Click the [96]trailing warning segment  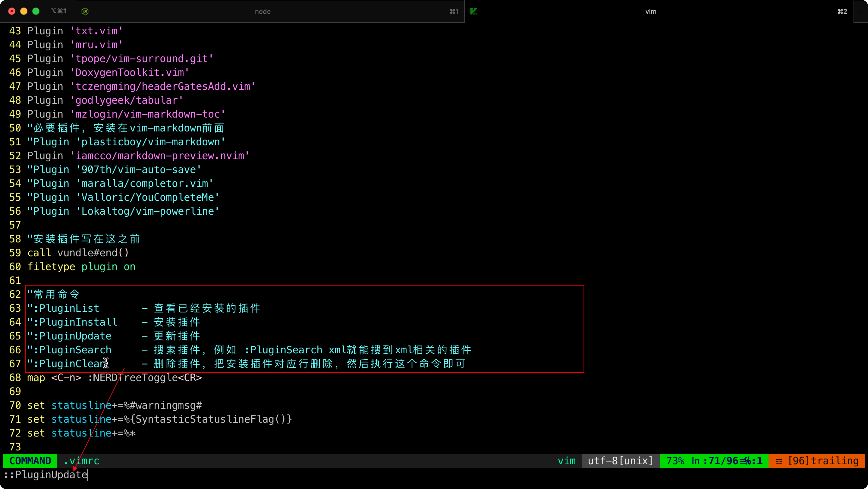coord(823,461)
